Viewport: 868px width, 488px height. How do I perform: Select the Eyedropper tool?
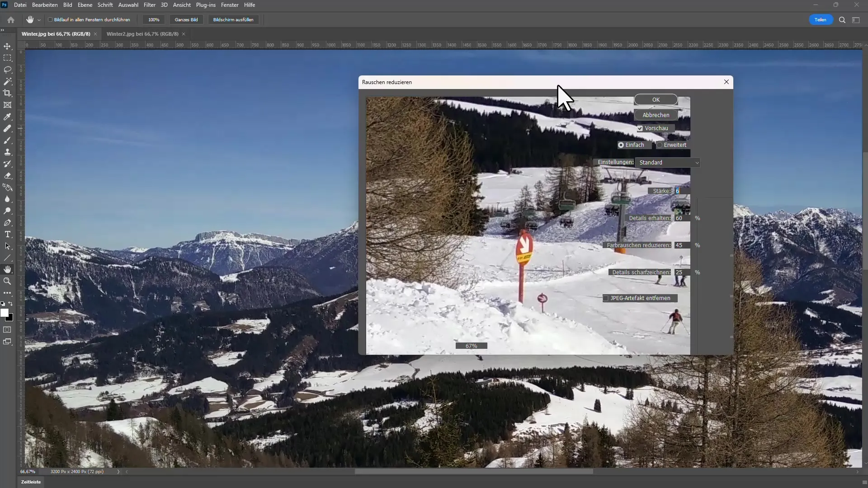click(7, 117)
